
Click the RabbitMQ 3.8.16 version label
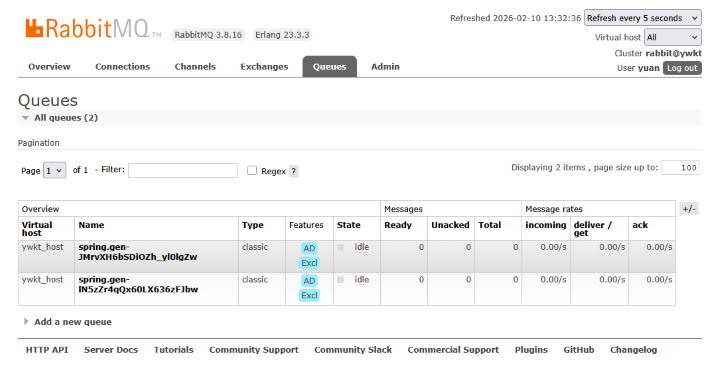click(x=208, y=35)
